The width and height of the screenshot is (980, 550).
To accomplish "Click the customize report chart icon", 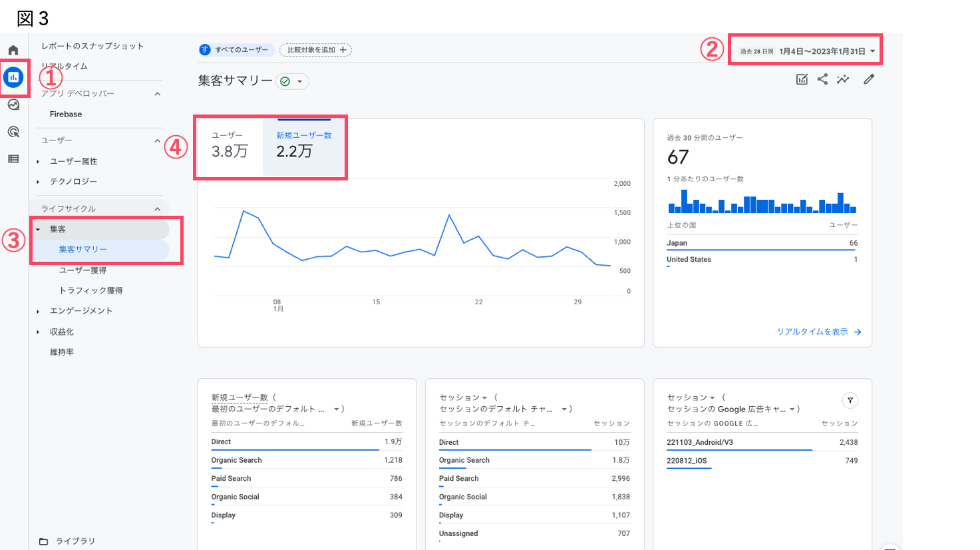I will point(802,79).
